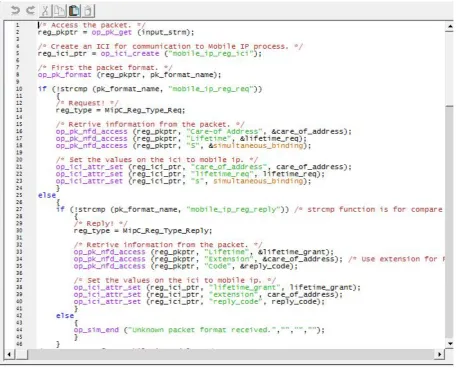
Task: Click &simultaneous_binding on line 18
Action: click(x=256, y=146)
